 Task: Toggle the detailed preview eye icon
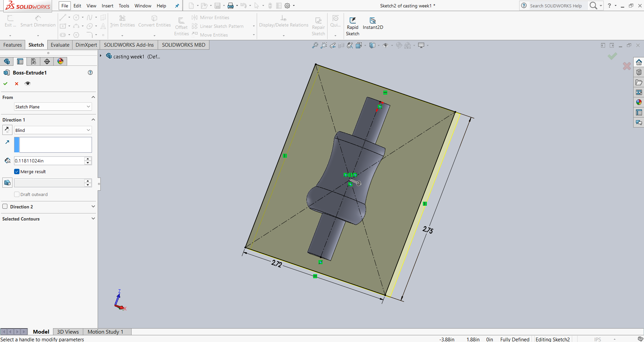(x=28, y=84)
